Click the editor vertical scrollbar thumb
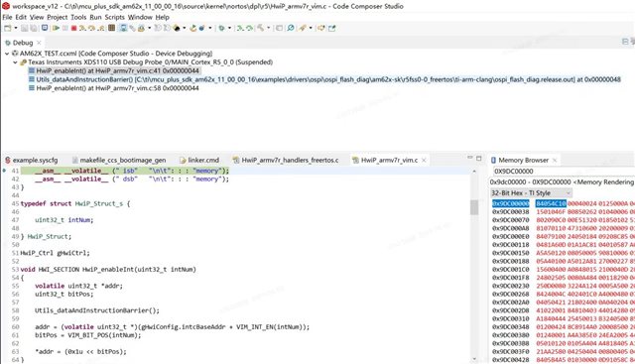 pyautogui.click(x=474, y=207)
